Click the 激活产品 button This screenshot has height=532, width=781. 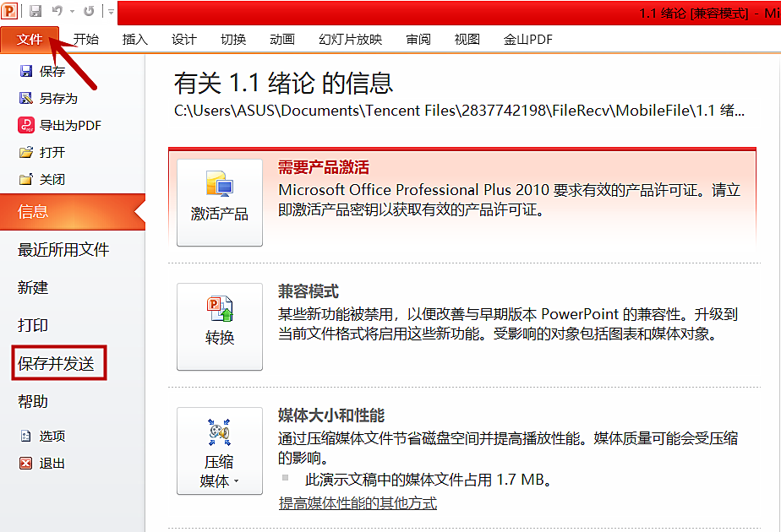point(220,203)
